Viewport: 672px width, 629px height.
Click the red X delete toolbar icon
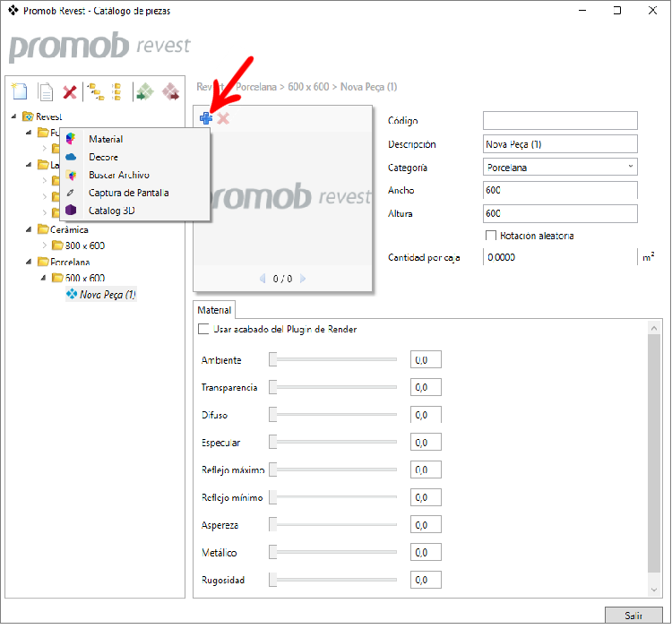point(69,91)
